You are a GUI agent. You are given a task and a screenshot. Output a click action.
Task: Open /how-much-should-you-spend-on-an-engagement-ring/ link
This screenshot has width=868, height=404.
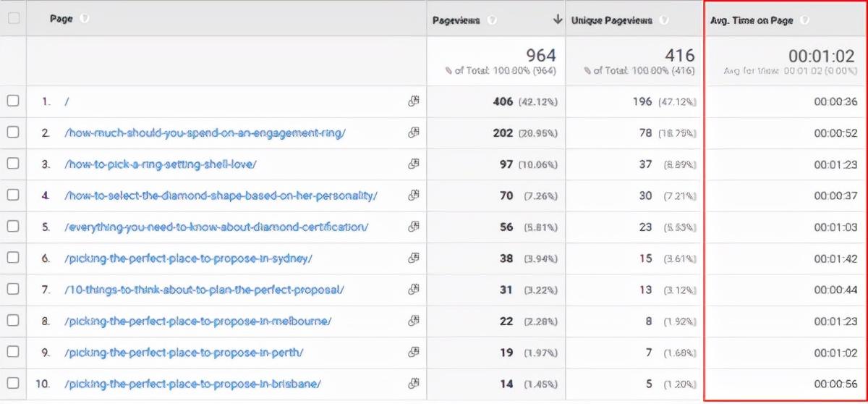205,133
